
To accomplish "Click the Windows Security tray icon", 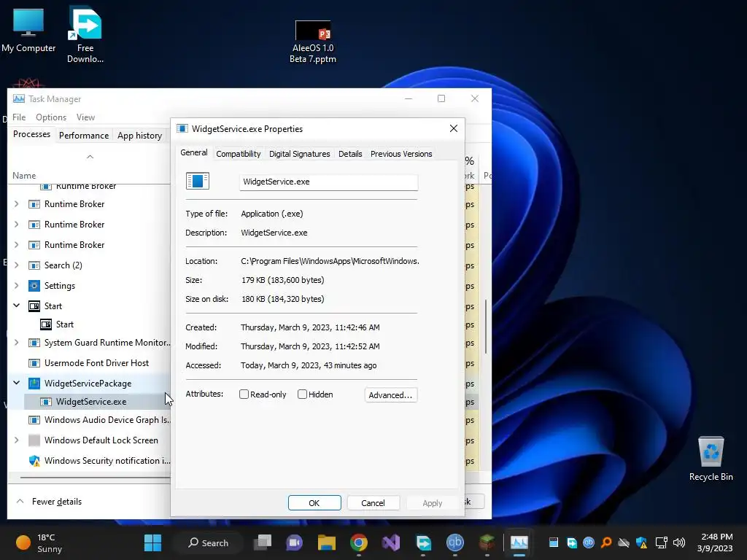I will click(642, 542).
